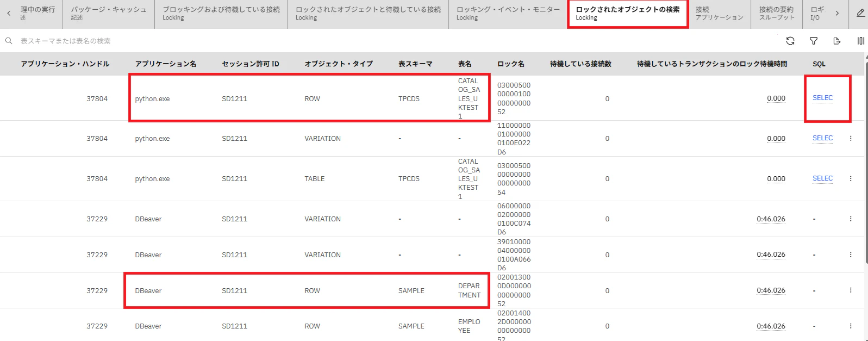Open ブロッキングおよび待機している接続 tab
Screen dimensions: 868x341
[x=221, y=14]
